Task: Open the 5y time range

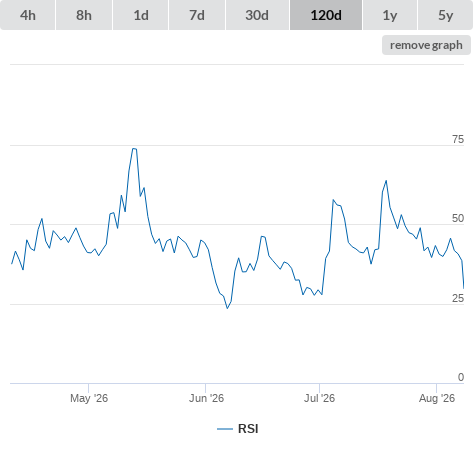Action: click(445, 15)
